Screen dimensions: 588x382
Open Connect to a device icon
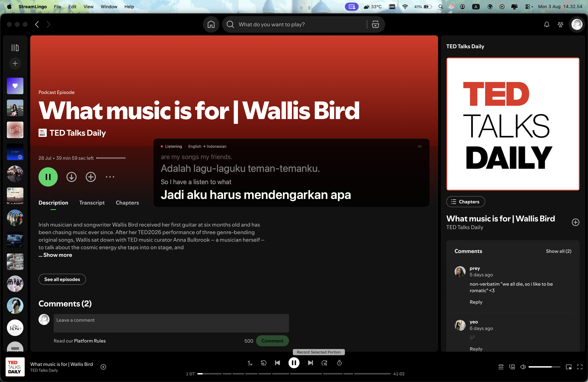coord(512,367)
